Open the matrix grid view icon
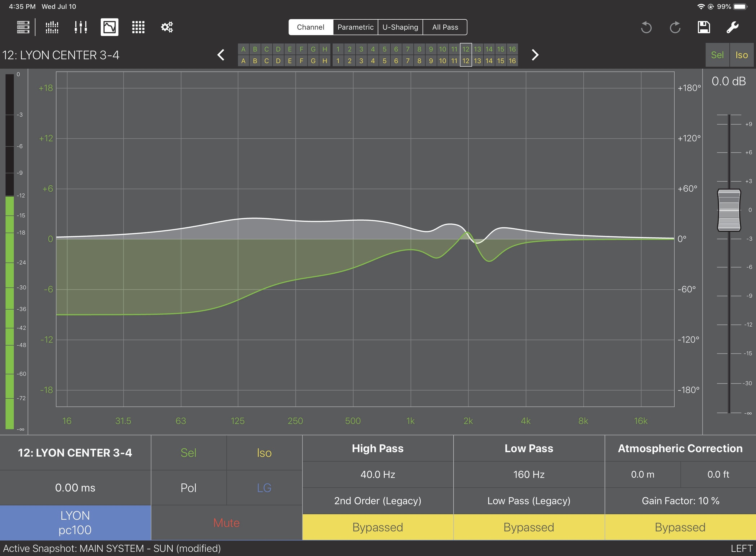 [138, 27]
